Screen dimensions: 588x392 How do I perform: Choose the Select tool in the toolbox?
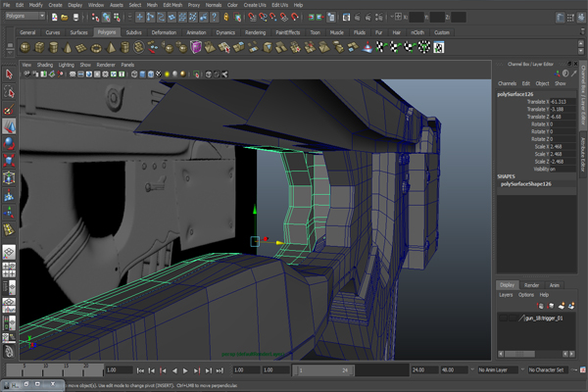tap(9, 74)
